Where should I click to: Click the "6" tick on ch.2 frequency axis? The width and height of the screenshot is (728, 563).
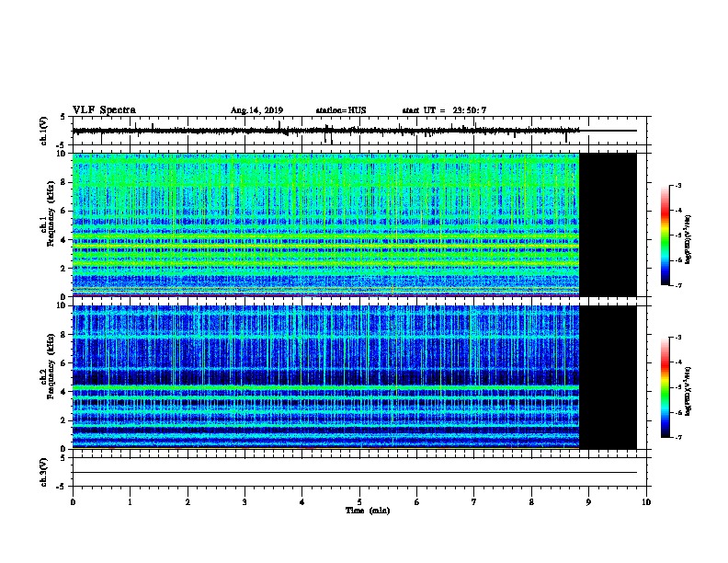[63, 363]
